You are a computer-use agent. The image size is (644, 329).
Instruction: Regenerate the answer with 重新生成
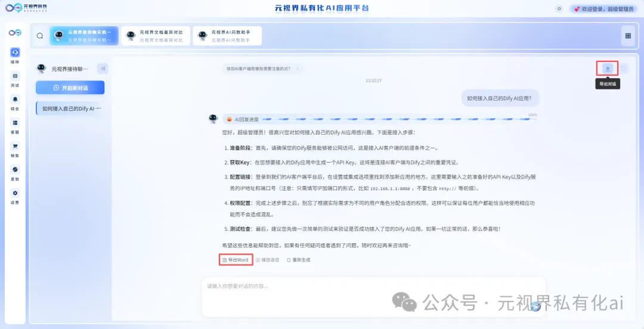tap(299, 260)
